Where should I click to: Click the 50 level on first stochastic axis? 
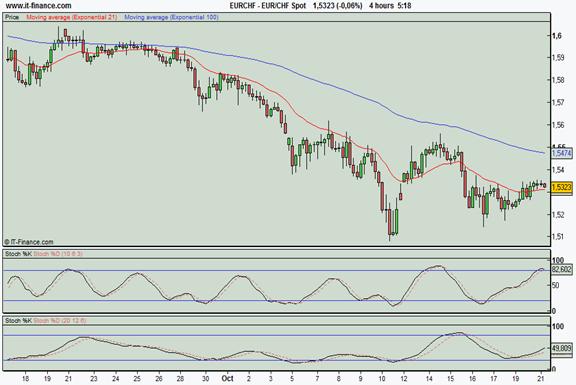coord(555,285)
